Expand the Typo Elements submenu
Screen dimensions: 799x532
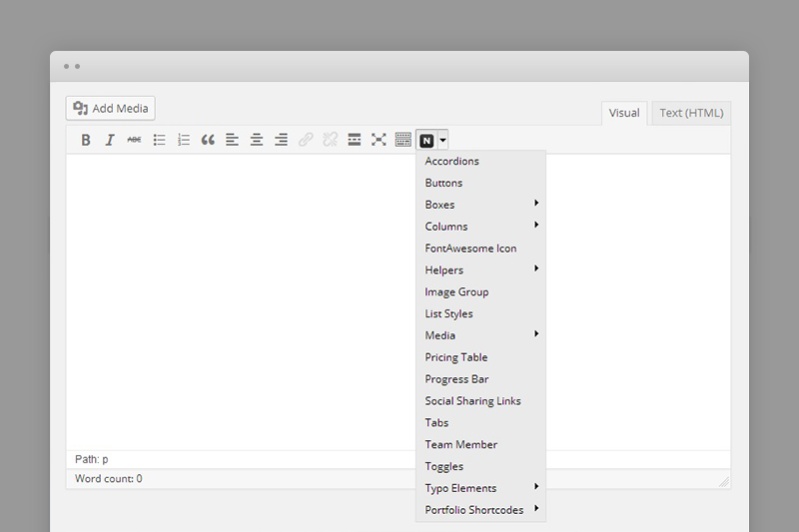[481, 488]
